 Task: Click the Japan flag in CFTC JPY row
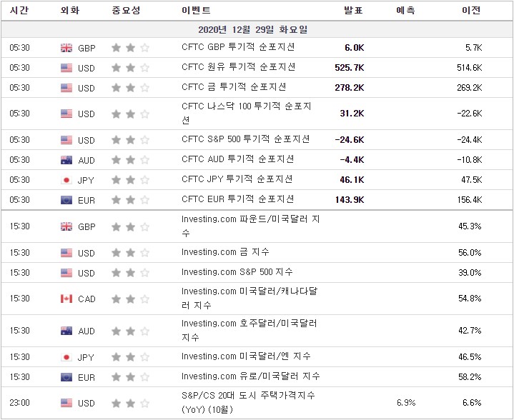pos(66,180)
